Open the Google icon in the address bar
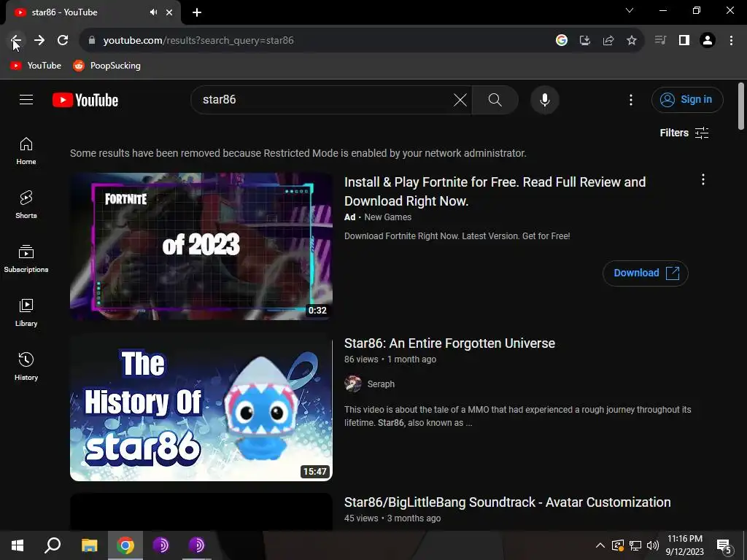The image size is (747, 560). (562, 41)
